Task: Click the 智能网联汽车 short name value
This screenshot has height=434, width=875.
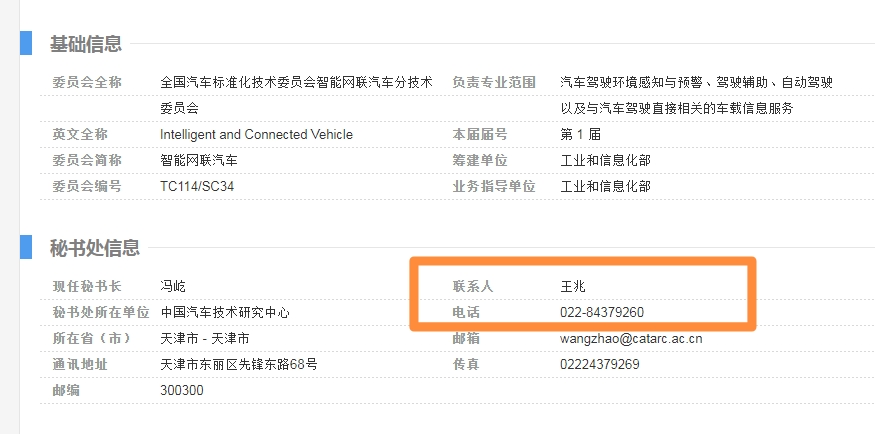Action: point(199,160)
